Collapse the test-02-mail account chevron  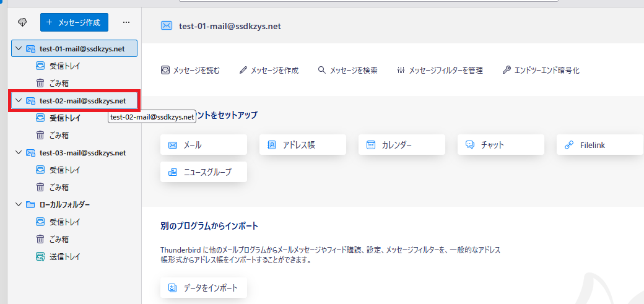click(19, 100)
